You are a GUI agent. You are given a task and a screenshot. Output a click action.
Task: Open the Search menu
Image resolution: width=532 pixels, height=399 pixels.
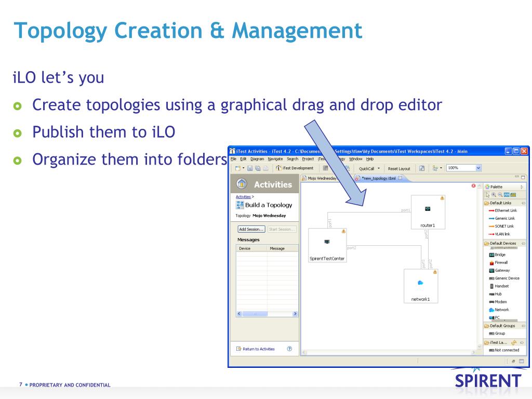click(292, 159)
